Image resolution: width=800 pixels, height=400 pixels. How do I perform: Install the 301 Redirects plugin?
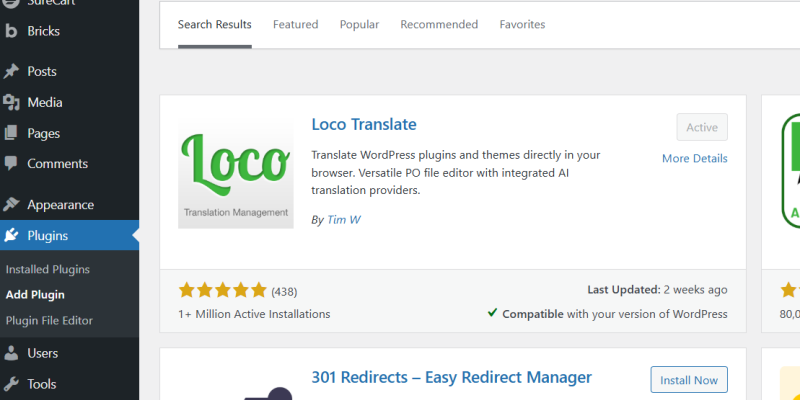click(x=689, y=380)
